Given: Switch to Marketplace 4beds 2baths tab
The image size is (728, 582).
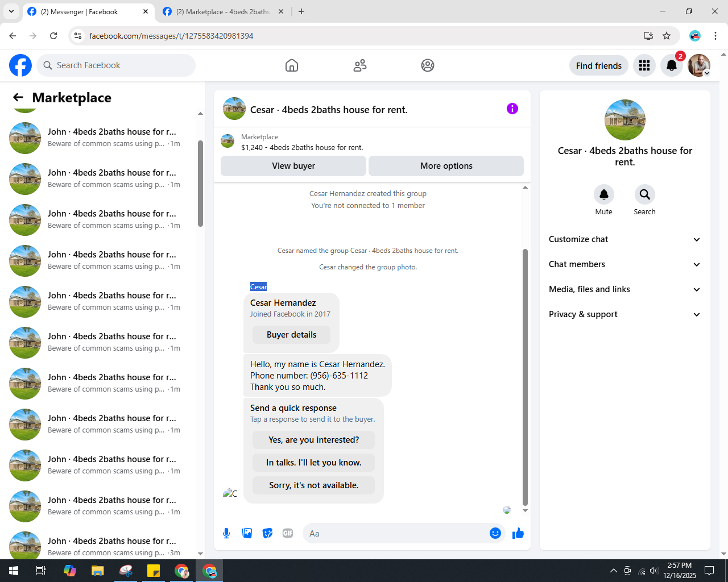Looking at the screenshot, I should (x=223, y=11).
